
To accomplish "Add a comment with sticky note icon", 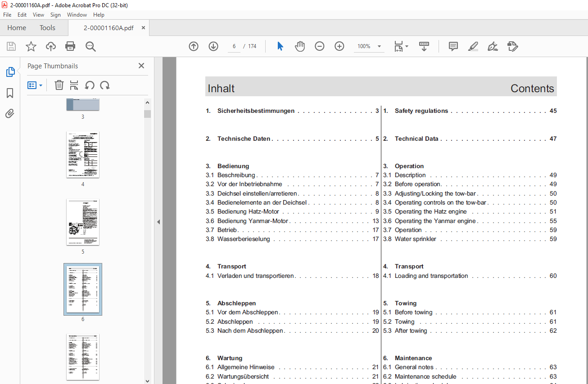I will (453, 46).
